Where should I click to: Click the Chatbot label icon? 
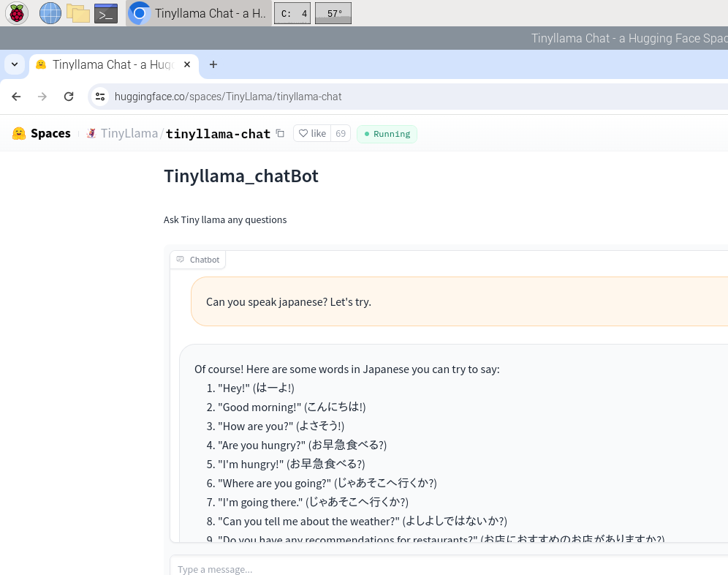[180, 260]
